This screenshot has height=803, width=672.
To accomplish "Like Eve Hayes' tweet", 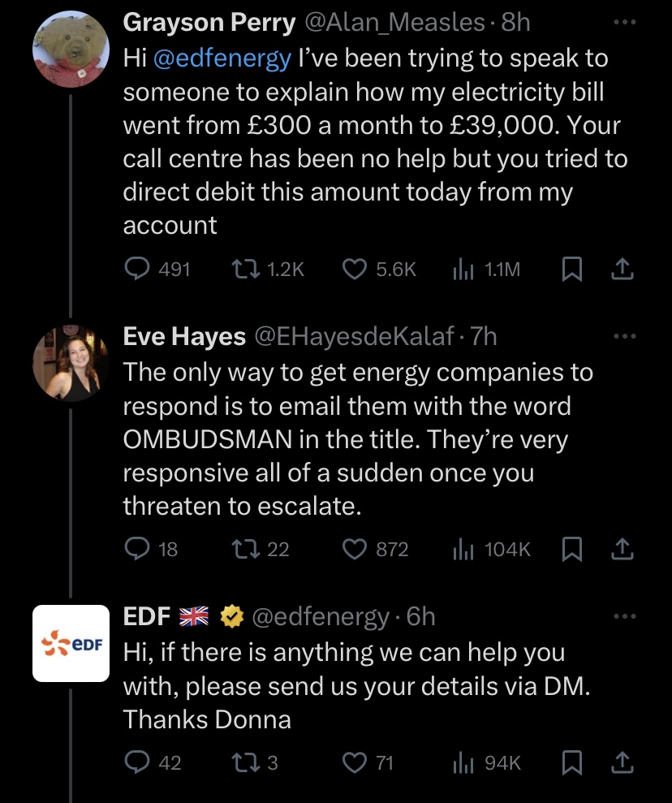I will (355, 550).
